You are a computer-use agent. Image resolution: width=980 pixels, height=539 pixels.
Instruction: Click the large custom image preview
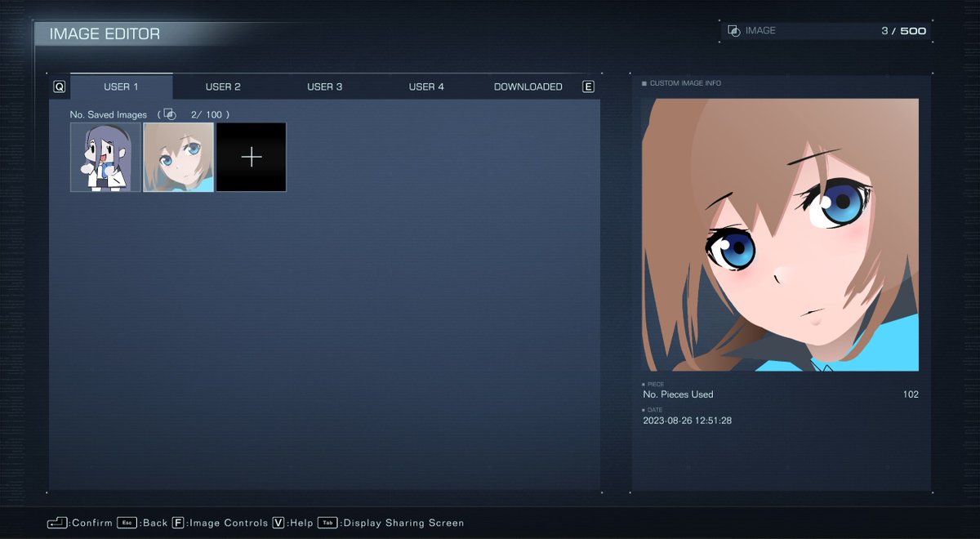point(780,234)
